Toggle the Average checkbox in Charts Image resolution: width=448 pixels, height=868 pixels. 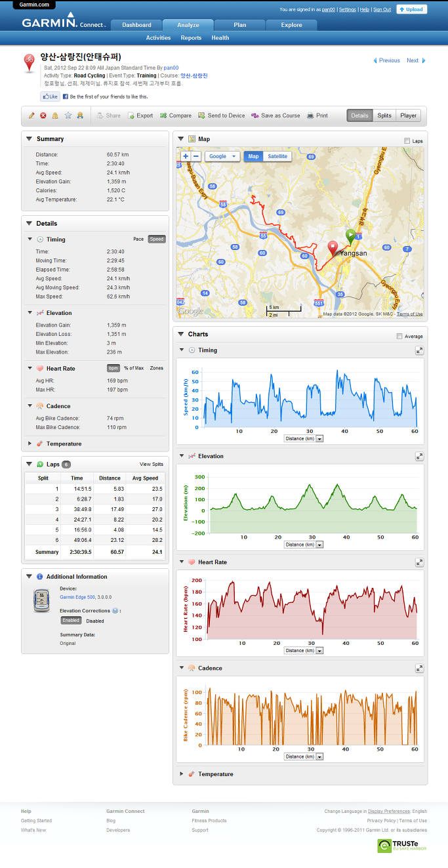(399, 336)
